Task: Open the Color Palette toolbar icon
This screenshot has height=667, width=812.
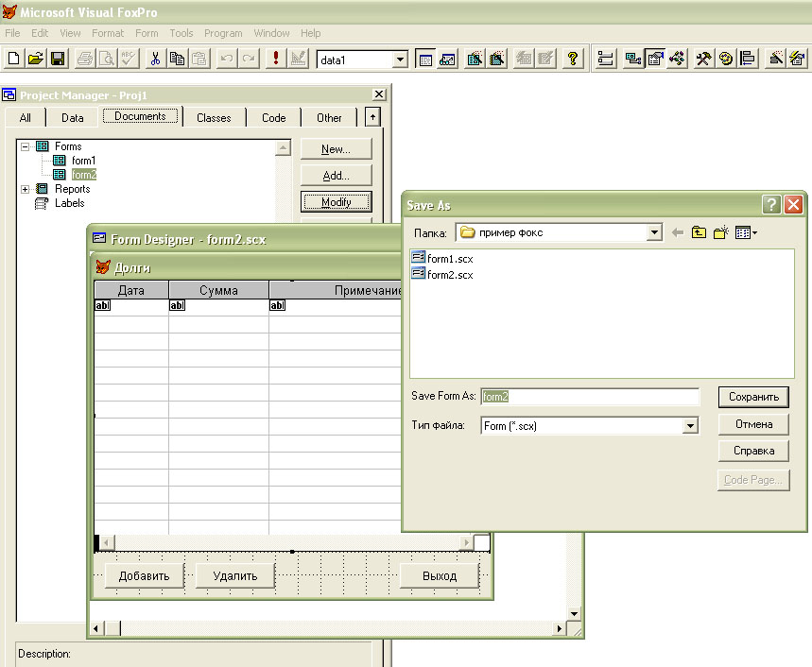Action: [x=726, y=59]
